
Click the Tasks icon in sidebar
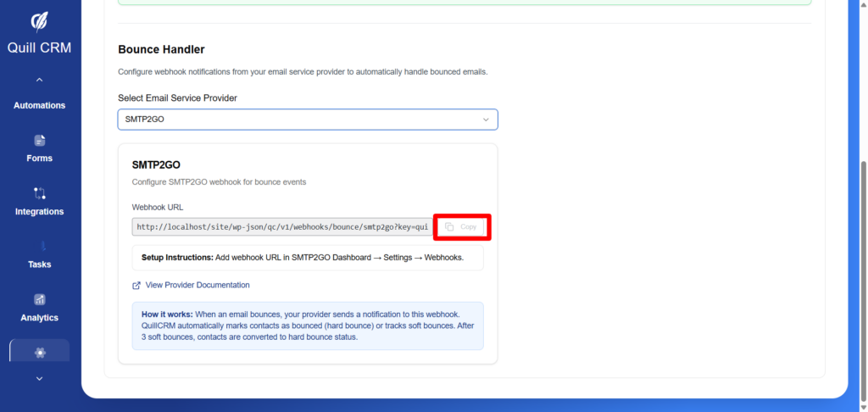tap(40, 247)
